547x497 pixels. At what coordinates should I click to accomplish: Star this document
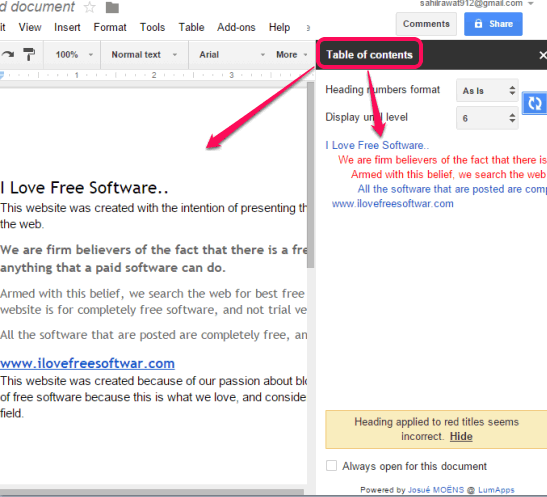coord(90,7)
